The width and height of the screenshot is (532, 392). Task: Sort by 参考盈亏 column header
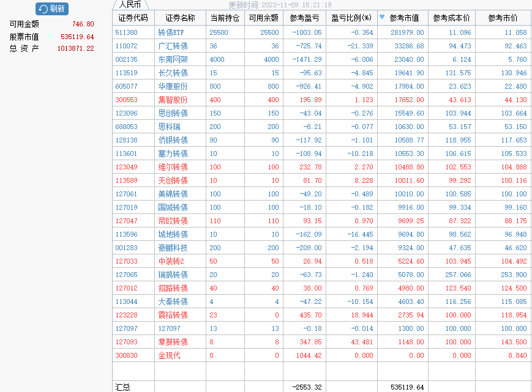pyautogui.click(x=304, y=18)
